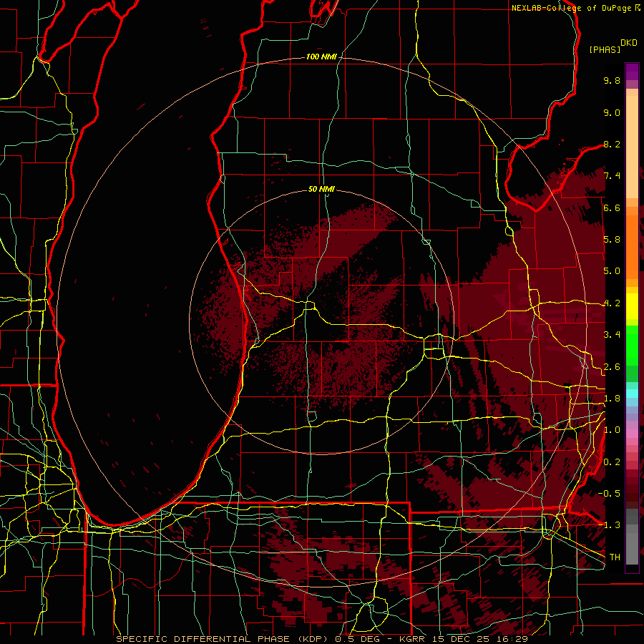Pick the orange band of the color scale
Screen dimensions: 644x644
(x=632, y=246)
